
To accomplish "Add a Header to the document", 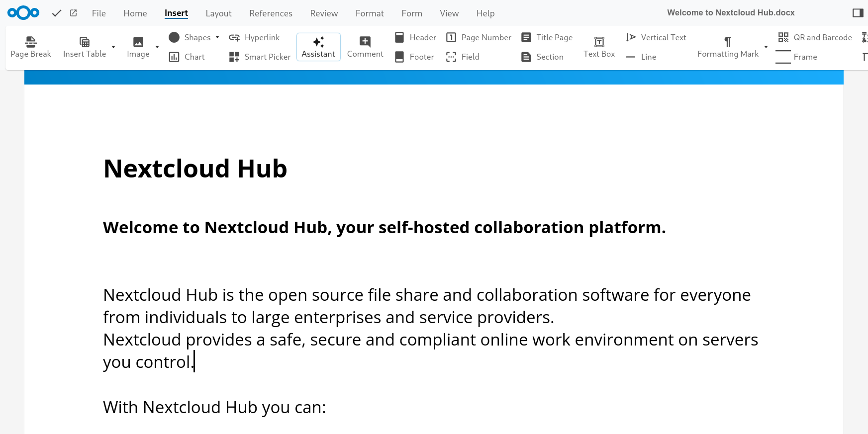I will 415,37.
